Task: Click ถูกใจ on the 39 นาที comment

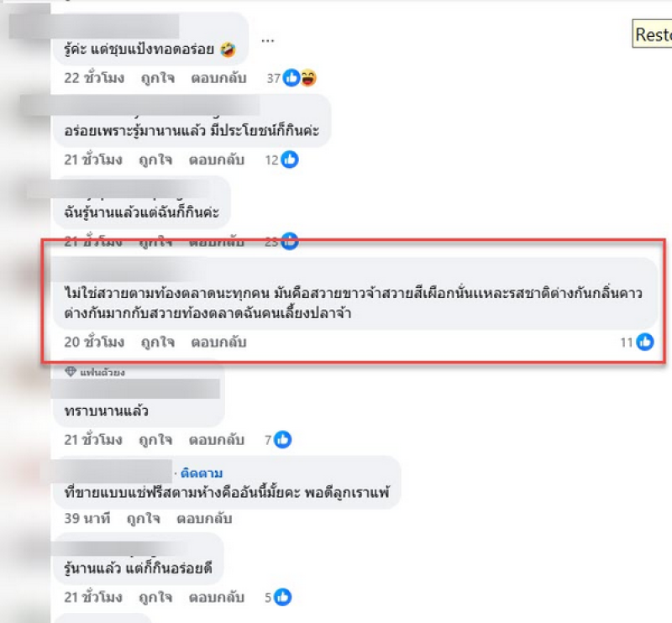Action: tap(144, 519)
